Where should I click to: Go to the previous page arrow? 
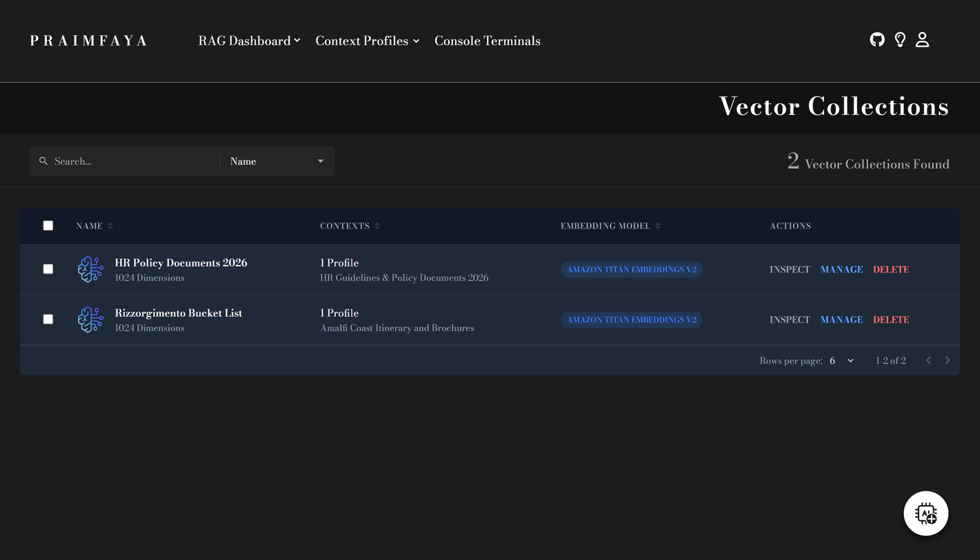pyautogui.click(x=929, y=360)
